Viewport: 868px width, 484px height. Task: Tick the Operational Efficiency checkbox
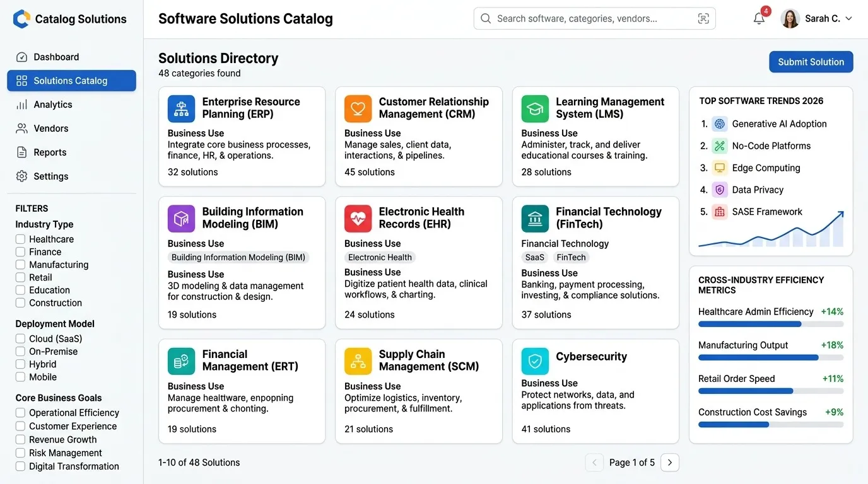point(20,413)
